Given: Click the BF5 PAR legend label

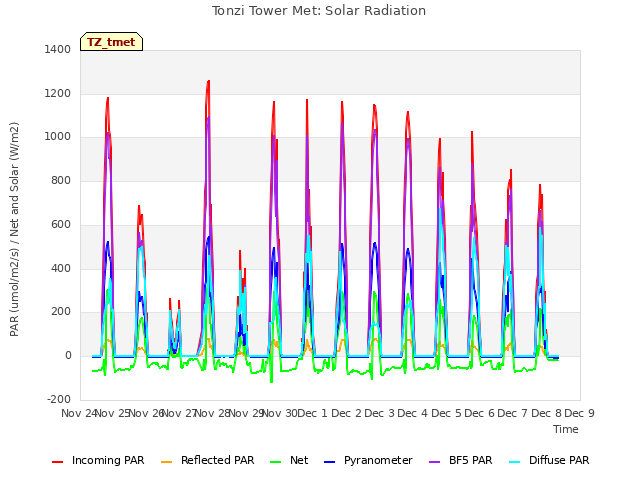Looking at the screenshot, I should pos(471,460).
